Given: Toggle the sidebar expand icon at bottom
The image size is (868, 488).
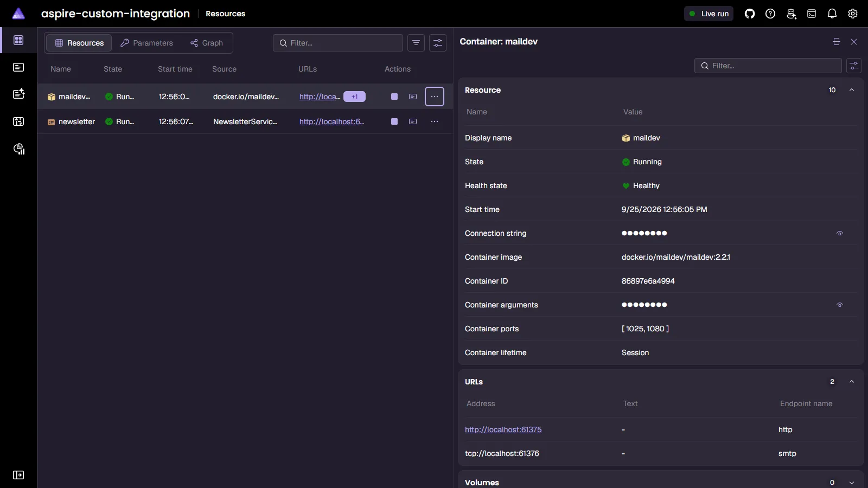Looking at the screenshot, I should [18, 475].
